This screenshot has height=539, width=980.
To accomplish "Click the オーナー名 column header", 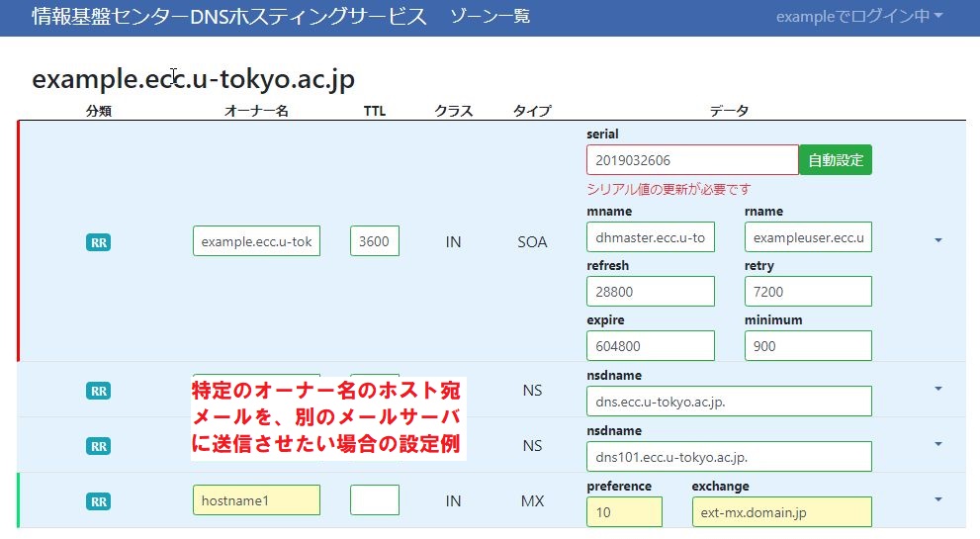I will pos(256,111).
